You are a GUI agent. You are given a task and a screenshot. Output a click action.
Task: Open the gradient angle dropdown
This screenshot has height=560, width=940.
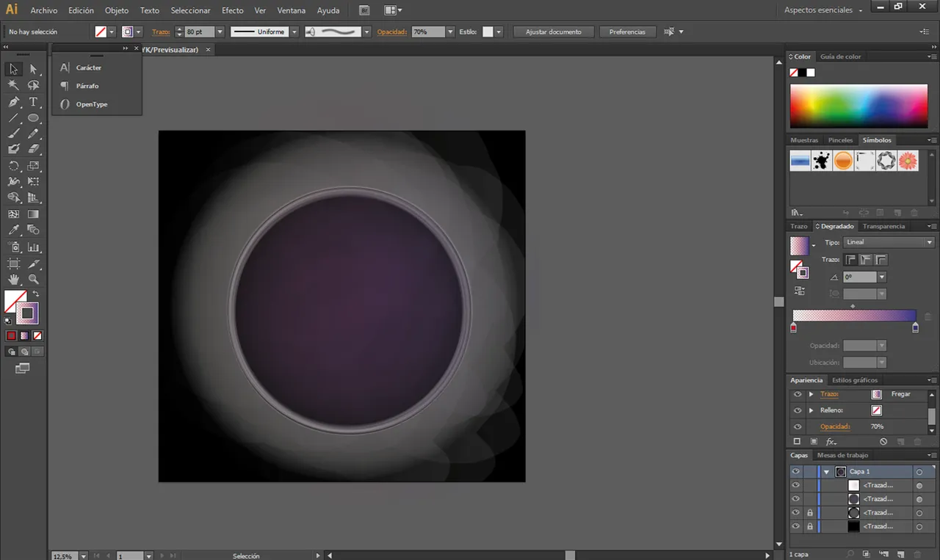pos(882,277)
